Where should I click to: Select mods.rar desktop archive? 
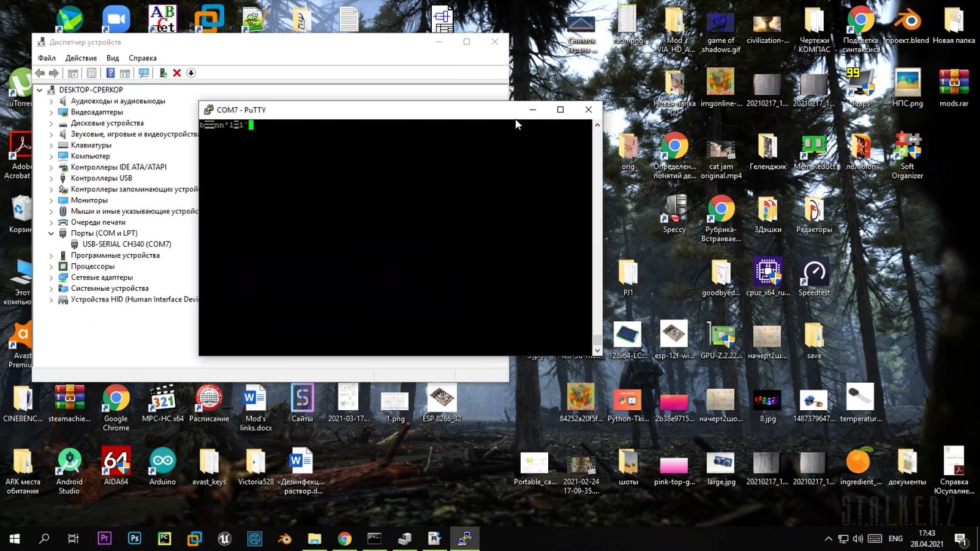tap(954, 89)
